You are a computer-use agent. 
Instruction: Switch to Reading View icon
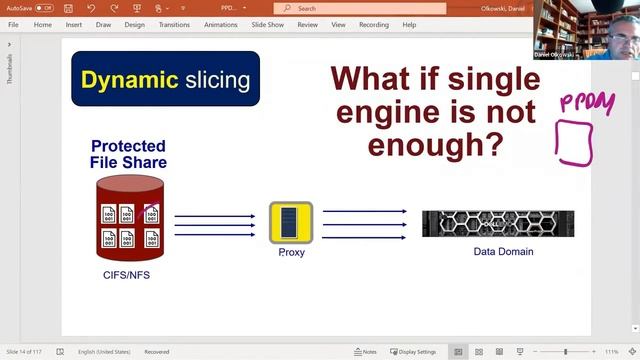[499, 352]
